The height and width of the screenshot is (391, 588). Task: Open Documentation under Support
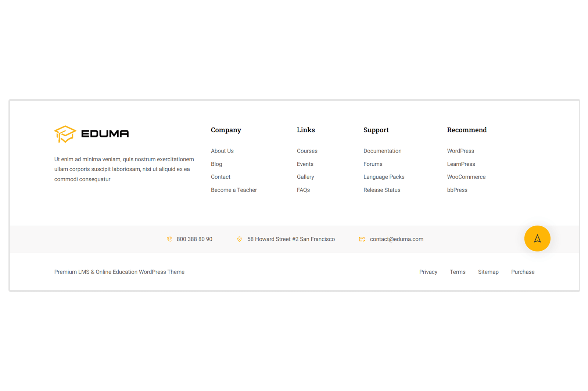pos(383,151)
